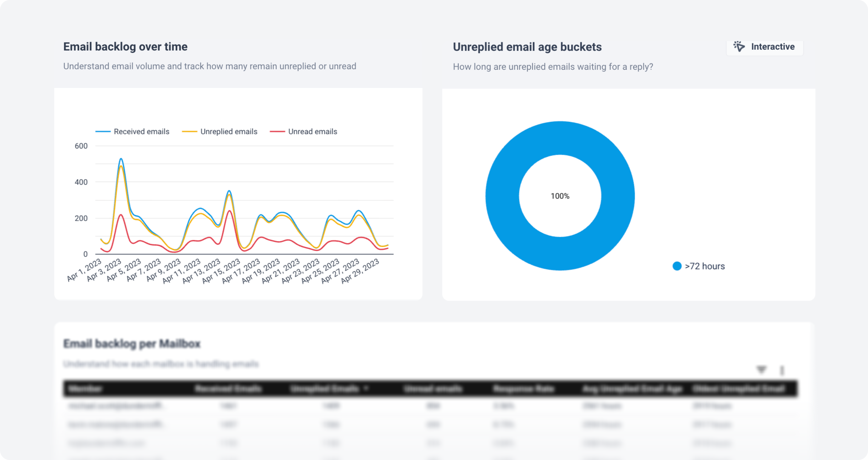Click the Unread emails column header
This screenshot has height=460, width=868.
433,389
